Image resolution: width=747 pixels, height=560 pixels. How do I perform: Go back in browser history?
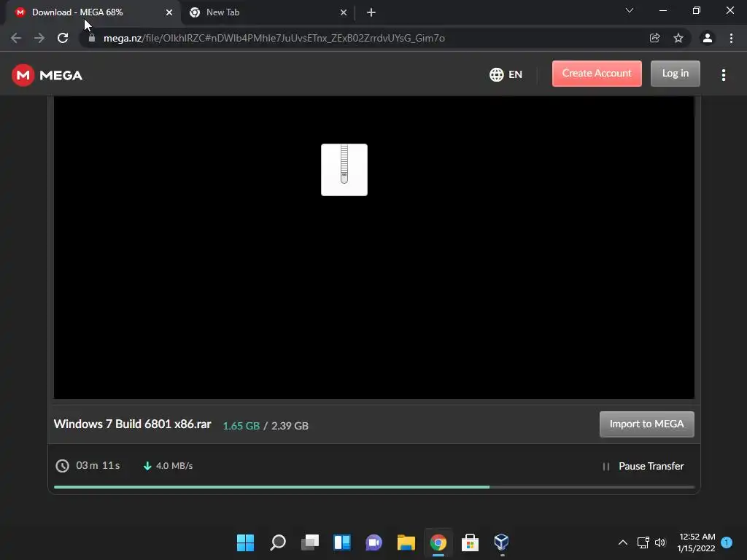(x=16, y=38)
